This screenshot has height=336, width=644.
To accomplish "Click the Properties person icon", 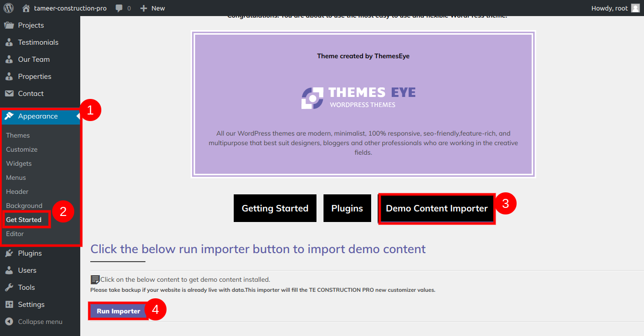I will (9, 76).
